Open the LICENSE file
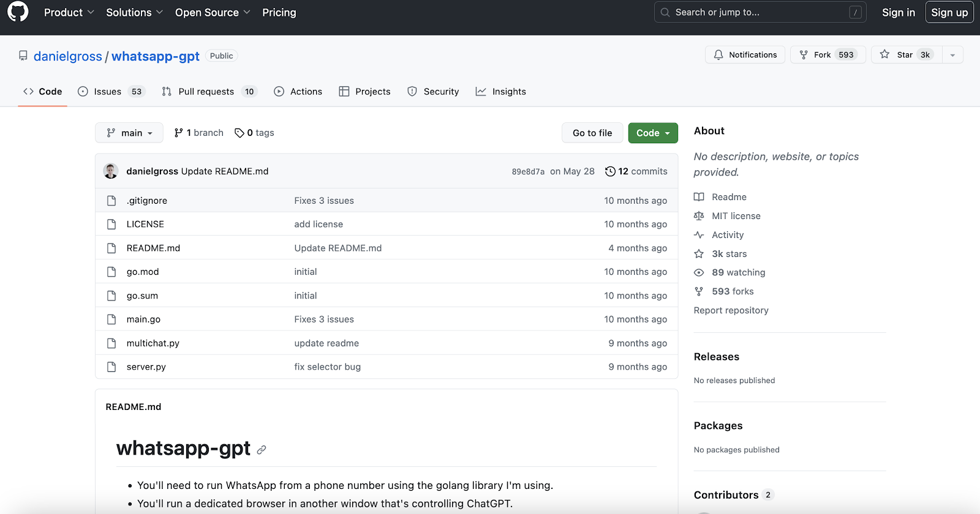The width and height of the screenshot is (980, 514). tap(145, 225)
